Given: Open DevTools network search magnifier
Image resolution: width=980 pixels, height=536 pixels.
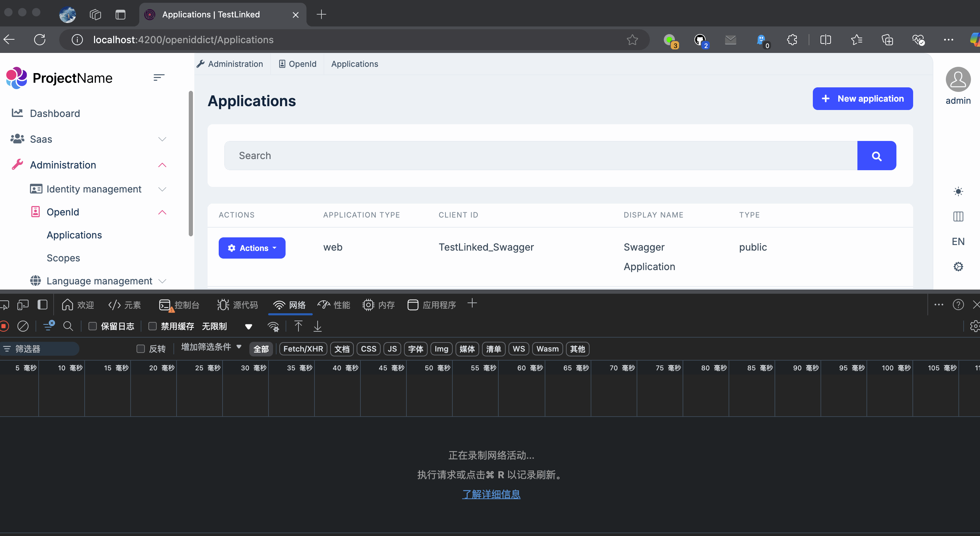Looking at the screenshot, I should coord(68,326).
